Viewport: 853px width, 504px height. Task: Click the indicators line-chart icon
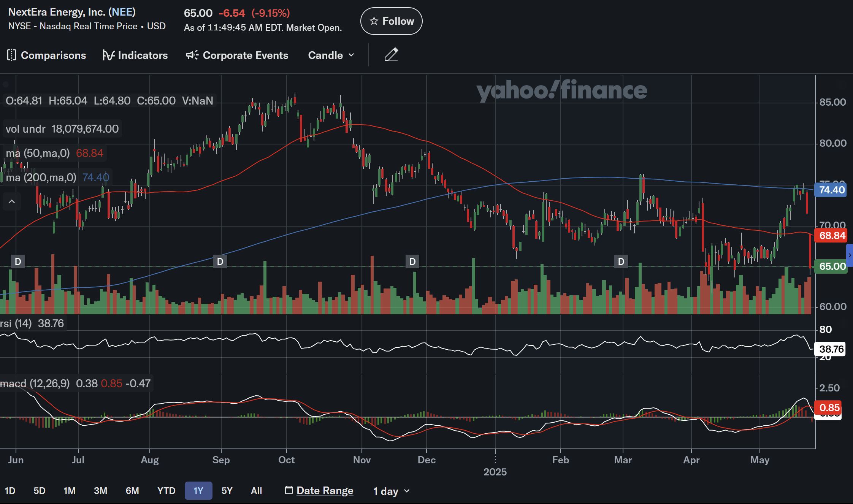tap(109, 55)
